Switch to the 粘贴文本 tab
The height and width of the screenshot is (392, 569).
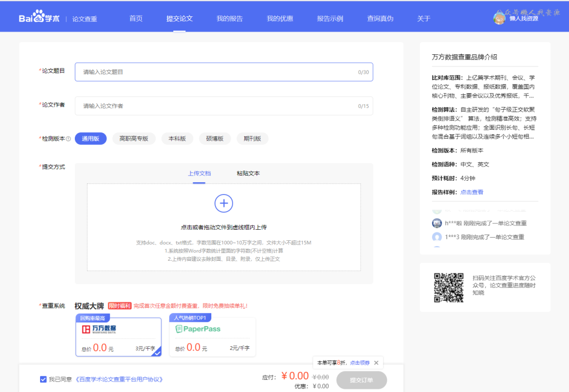tap(248, 173)
